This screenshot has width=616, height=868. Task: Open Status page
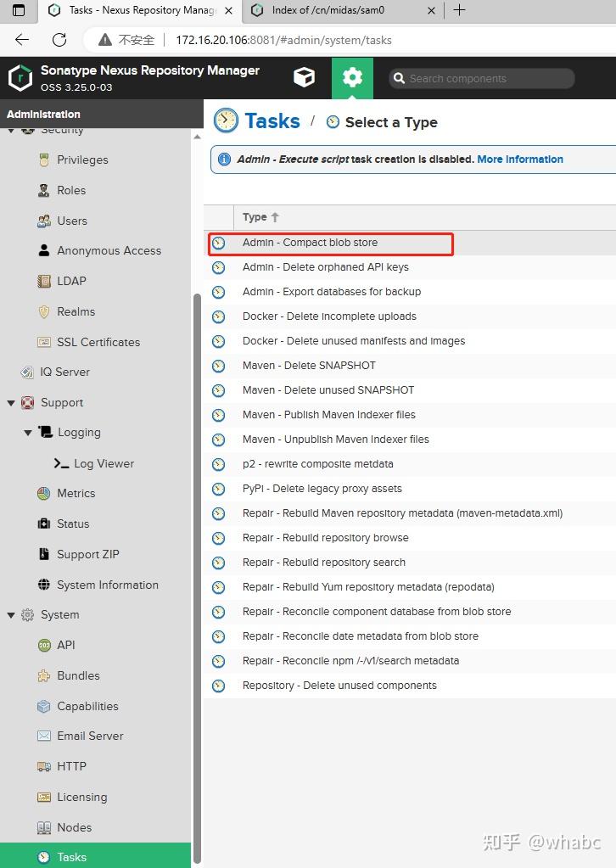coord(73,524)
